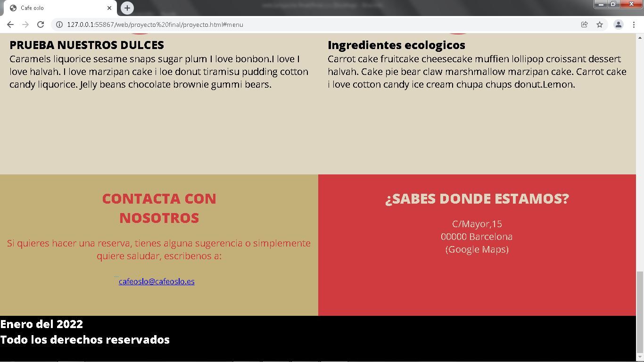Click the Caramels liquorice sesame snaps paragraph

click(x=159, y=72)
